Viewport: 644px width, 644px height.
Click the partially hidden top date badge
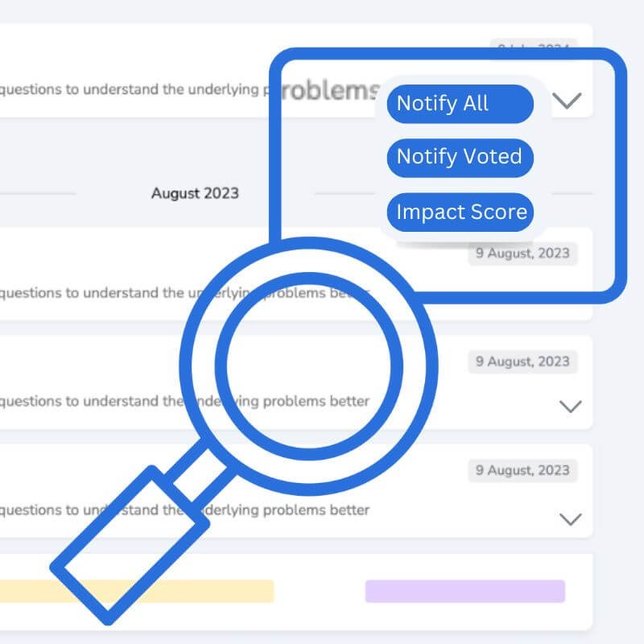pos(531,47)
